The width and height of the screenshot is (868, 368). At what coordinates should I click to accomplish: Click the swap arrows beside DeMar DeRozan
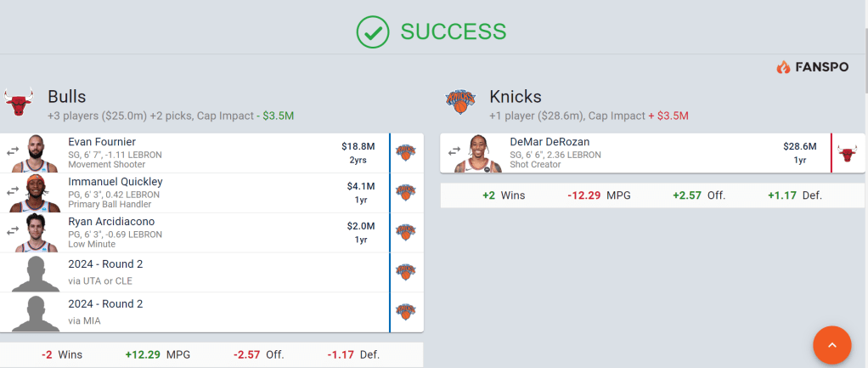454,151
